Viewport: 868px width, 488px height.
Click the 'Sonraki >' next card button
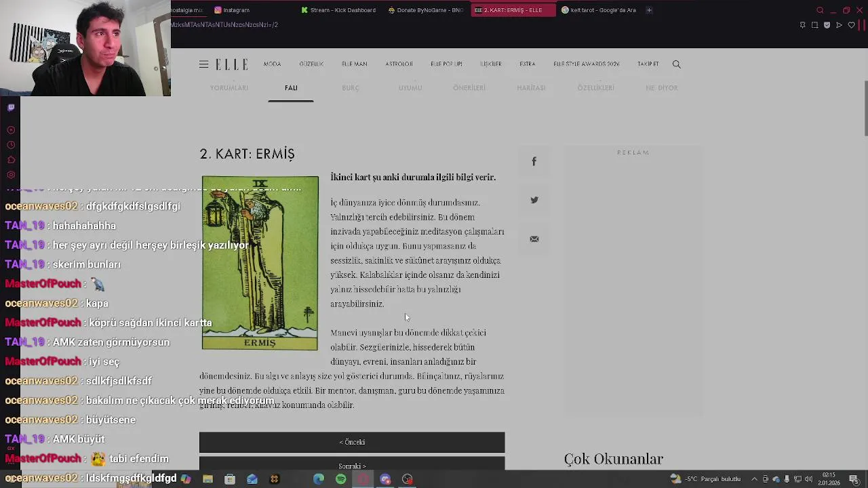(352, 464)
